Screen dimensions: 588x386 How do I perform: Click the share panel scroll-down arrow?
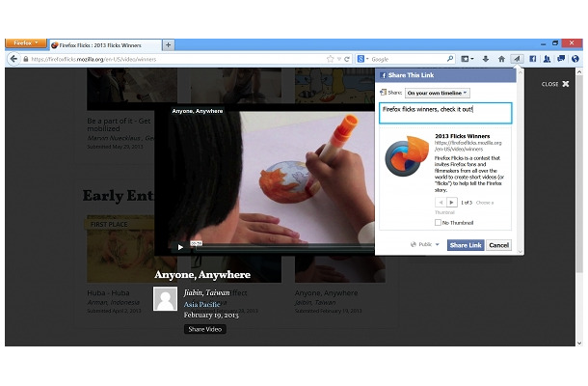[x=520, y=251]
